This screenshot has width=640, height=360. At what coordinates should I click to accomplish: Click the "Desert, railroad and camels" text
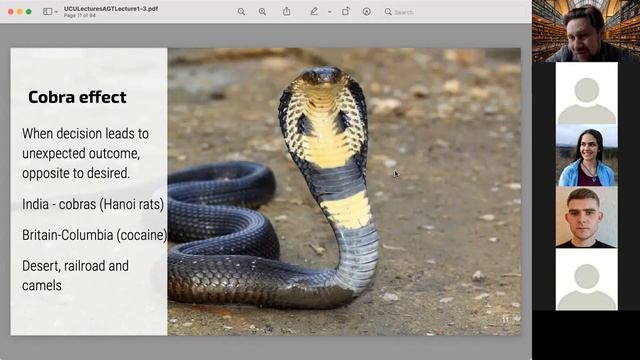tap(75, 276)
